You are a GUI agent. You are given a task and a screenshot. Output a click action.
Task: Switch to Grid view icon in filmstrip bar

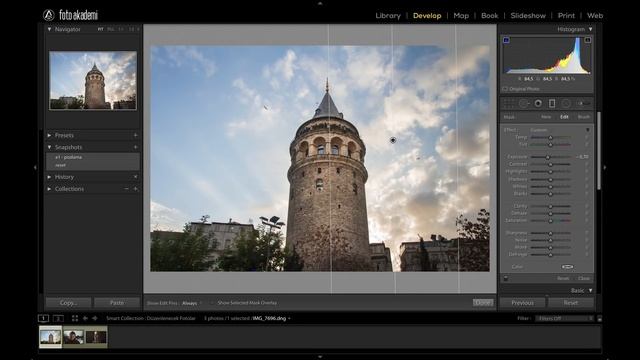click(x=75, y=318)
